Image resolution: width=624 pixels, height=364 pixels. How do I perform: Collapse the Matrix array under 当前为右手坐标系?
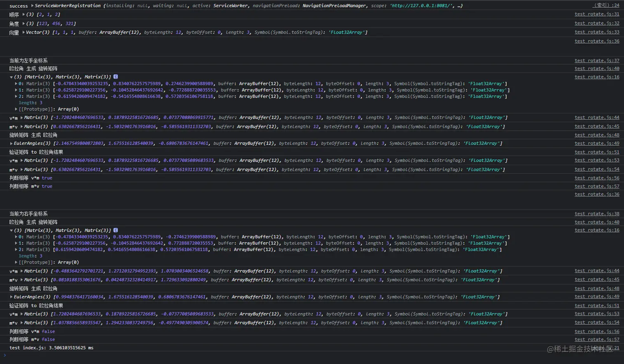11,231
